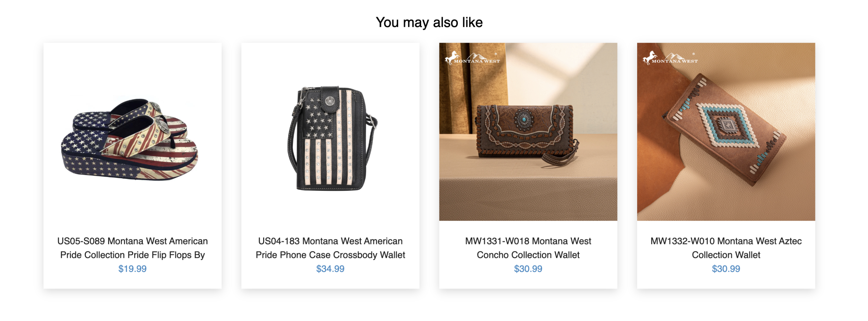
Task: Click the Aztec Collection Wallet's $30.99 price
Action: pos(726,268)
